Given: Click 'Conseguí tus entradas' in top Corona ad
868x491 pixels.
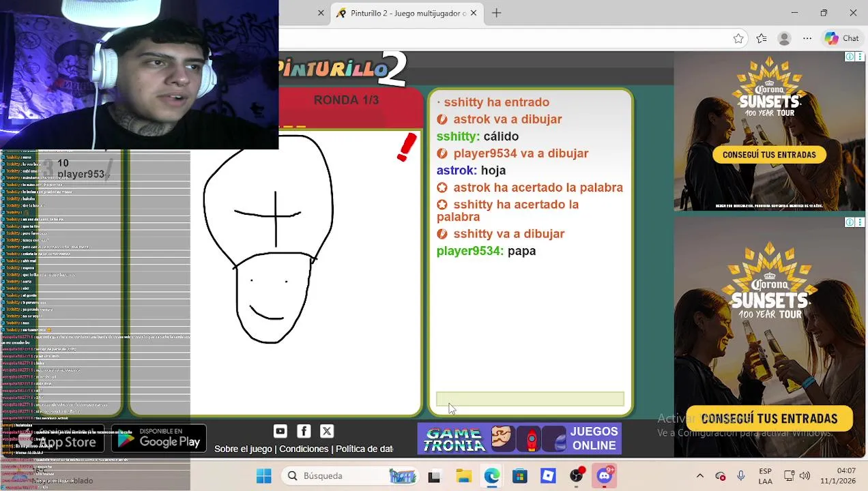Looking at the screenshot, I should point(769,155).
